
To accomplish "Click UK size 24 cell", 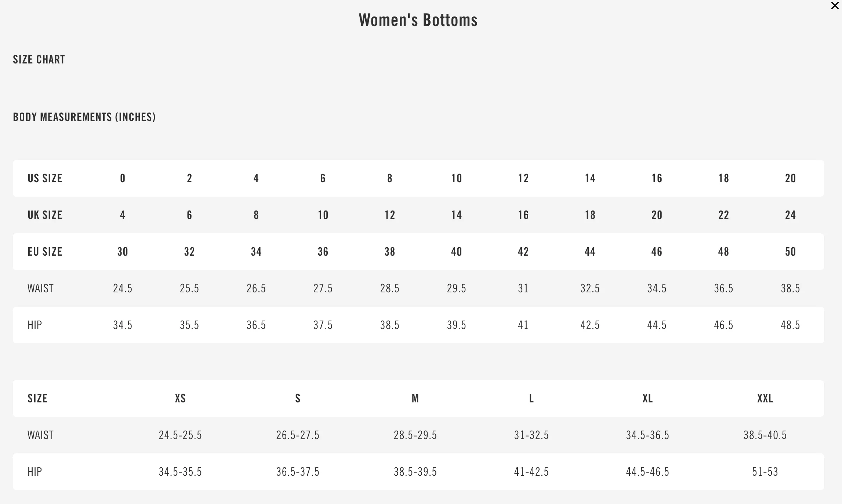I will coord(790,215).
